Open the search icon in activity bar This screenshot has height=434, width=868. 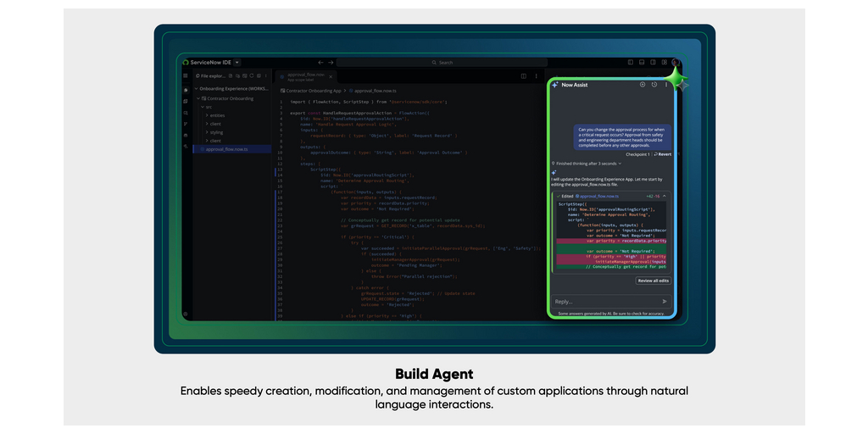click(186, 113)
